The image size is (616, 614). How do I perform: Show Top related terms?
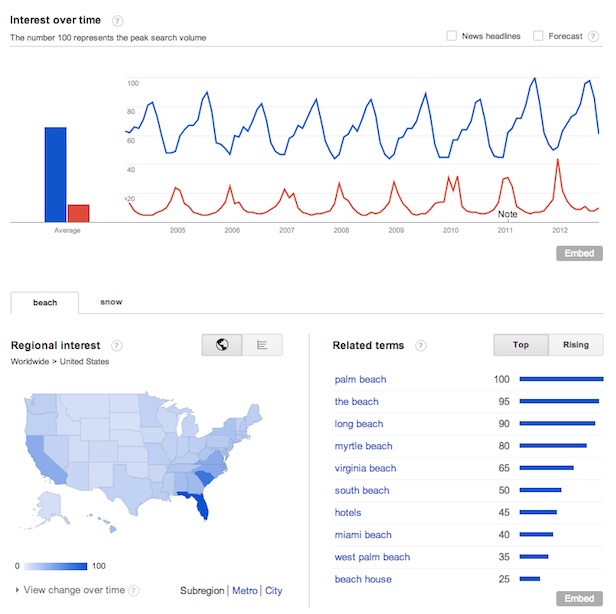(x=521, y=345)
